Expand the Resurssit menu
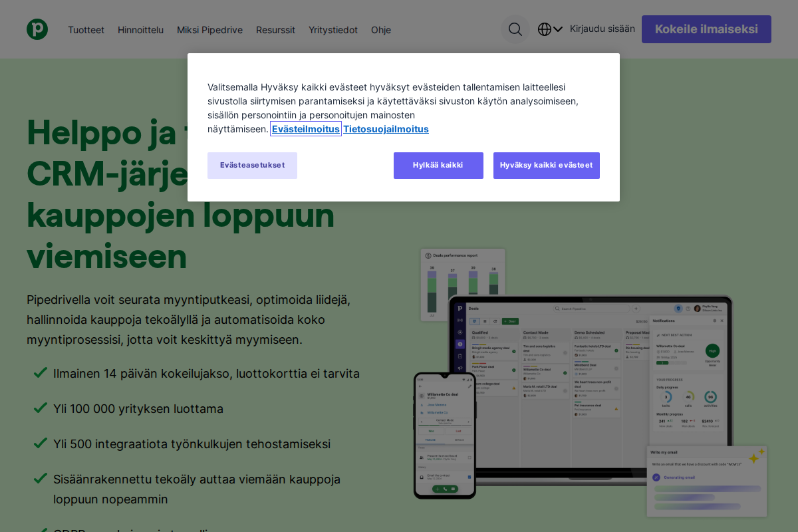Image resolution: width=798 pixels, height=532 pixels. point(275,30)
